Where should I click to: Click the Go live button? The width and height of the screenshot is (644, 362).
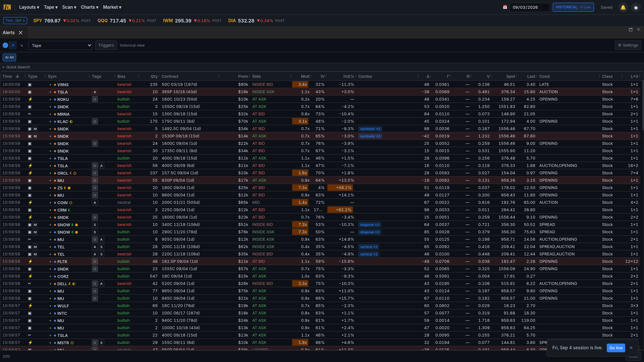click(x=616, y=348)
